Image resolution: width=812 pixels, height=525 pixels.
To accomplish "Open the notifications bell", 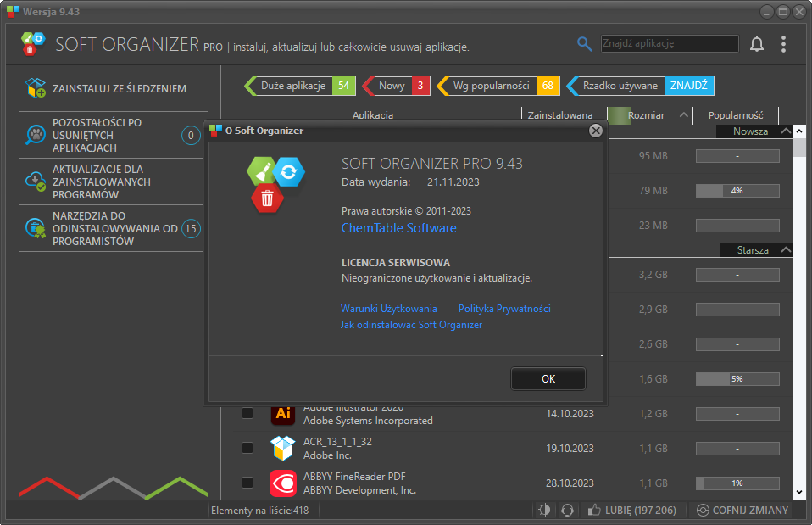I will click(x=757, y=44).
